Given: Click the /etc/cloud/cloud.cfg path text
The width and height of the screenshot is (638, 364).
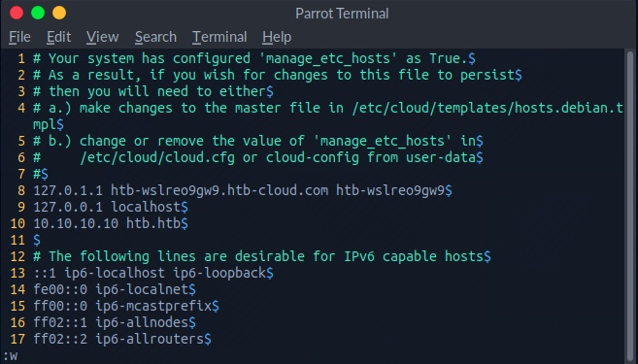Looking at the screenshot, I should 157,157.
